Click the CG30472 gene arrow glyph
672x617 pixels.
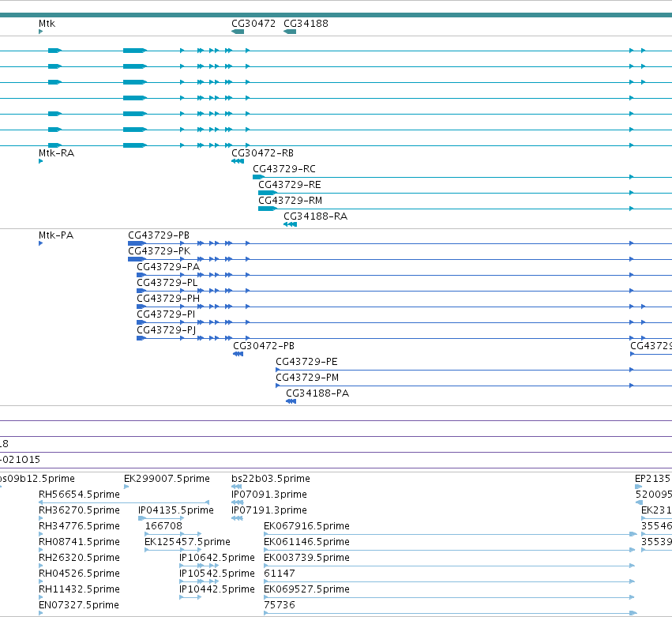click(238, 32)
